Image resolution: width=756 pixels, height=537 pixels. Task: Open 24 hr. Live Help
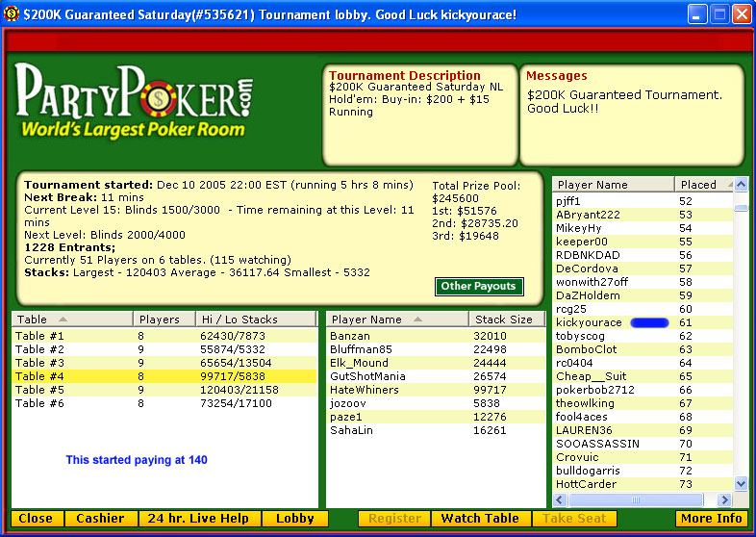click(x=200, y=519)
